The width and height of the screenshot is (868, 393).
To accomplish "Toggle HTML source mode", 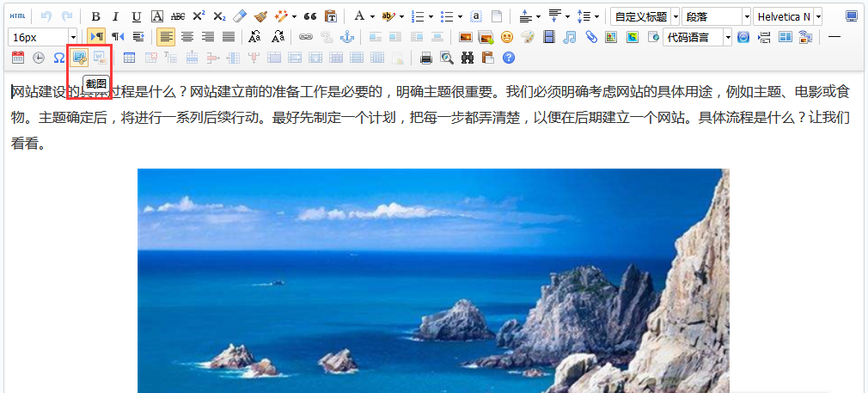I will pos(17,16).
